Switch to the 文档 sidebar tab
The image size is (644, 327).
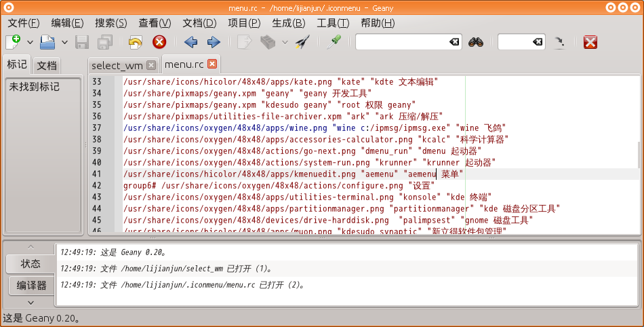[46, 66]
